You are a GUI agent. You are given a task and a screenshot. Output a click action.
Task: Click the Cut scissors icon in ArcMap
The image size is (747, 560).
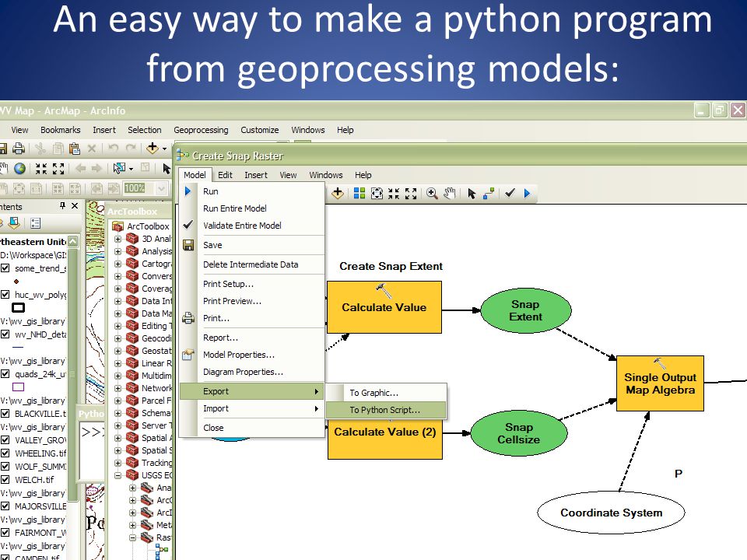(40, 148)
